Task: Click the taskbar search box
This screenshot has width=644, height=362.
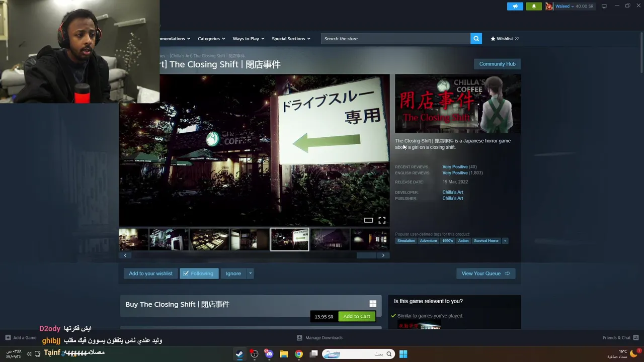Action: [x=358, y=354]
